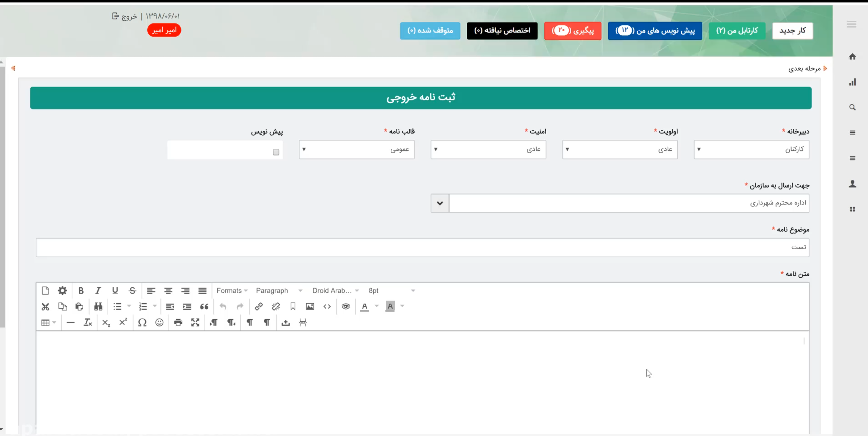
Task: Open the قالب نامه template dropdown
Action: point(356,149)
